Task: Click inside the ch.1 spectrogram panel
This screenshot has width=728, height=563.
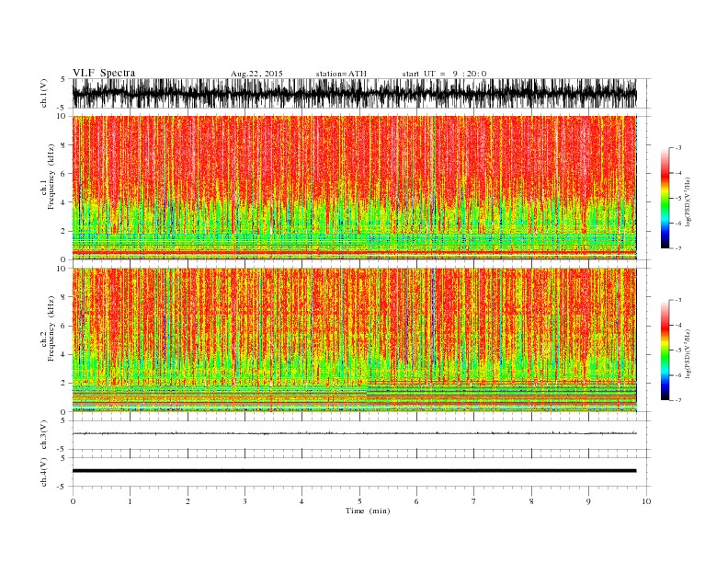Action: 354,188
